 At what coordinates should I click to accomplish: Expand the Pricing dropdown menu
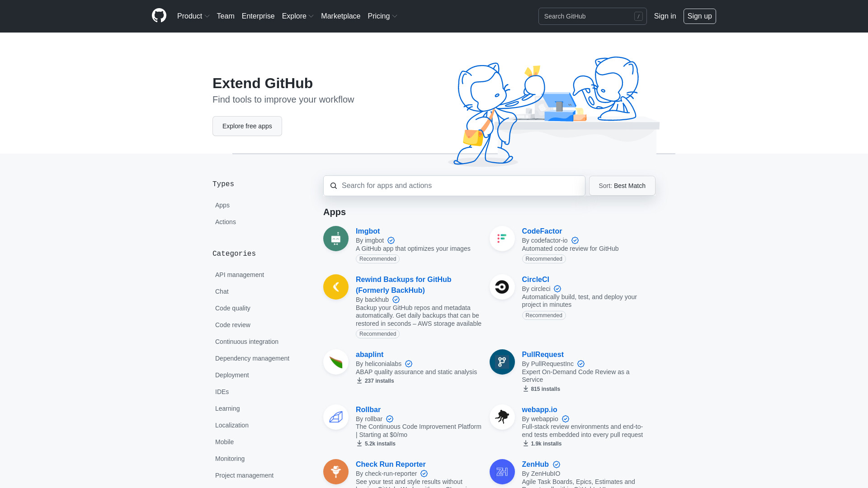click(x=382, y=16)
